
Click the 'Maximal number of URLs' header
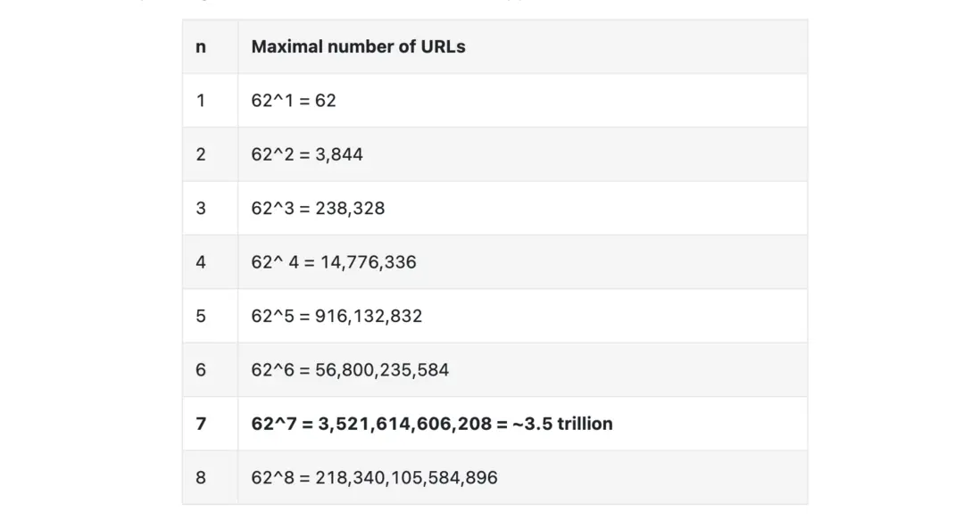(358, 46)
